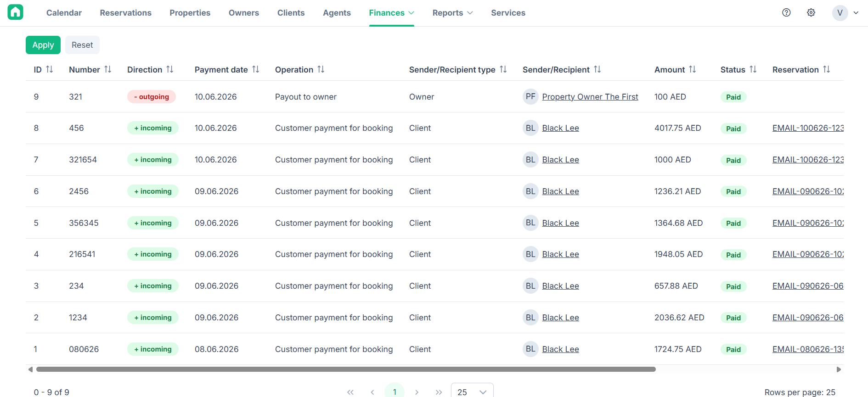Click the horizontal scrollbar left arrow

30,369
